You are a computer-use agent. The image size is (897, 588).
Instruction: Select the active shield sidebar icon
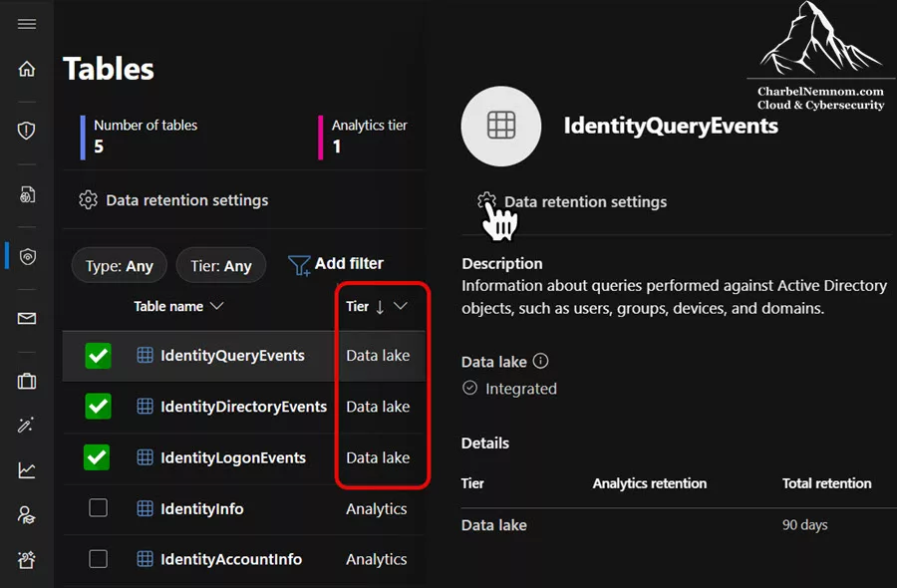27,257
